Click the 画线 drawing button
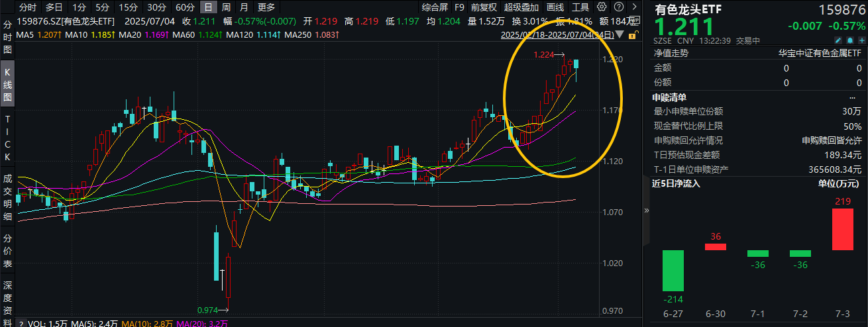 coord(555,7)
